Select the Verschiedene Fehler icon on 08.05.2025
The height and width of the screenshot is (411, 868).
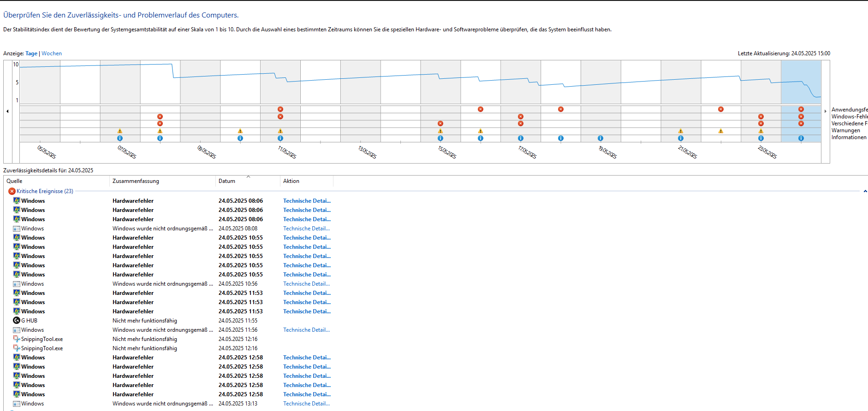(160, 123)
